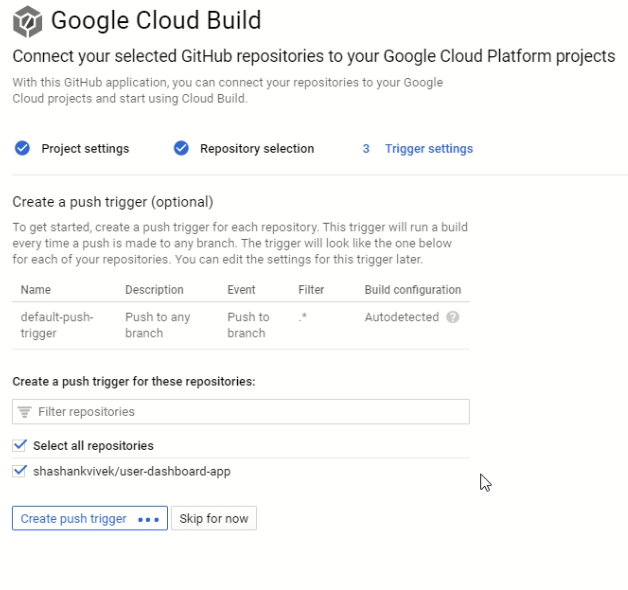Click the Project settings checkmark icon
The image size is (628, 590).
click(22, 149)
